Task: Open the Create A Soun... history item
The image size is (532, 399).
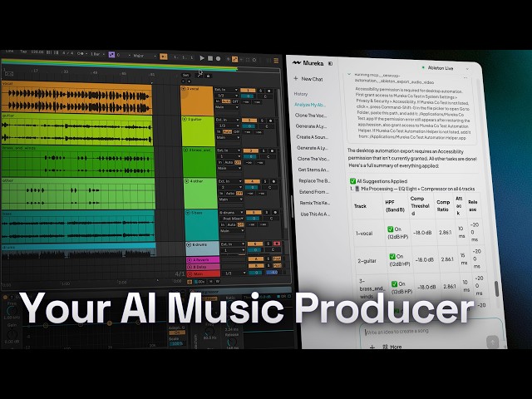Action: point(312,137)
